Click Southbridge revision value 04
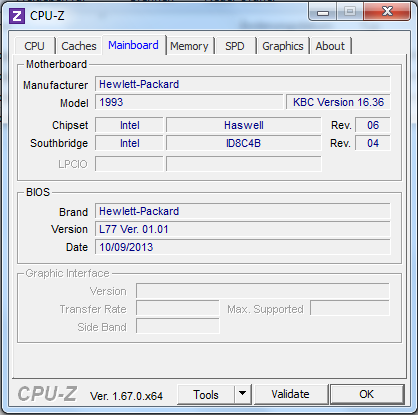 coord(373,143)
